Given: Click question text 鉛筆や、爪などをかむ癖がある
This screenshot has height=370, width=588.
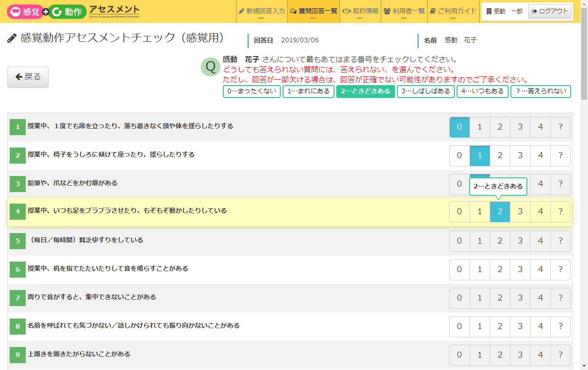Looking at the screenshot, I should tap(73, 183).
